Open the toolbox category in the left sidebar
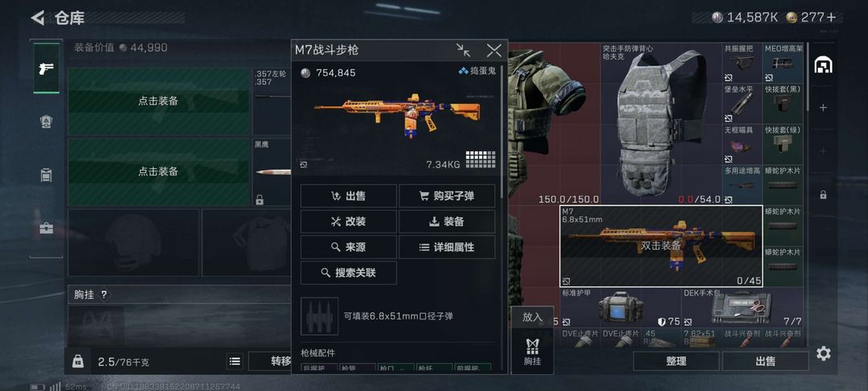The image size is (868, 391). tap(47, 228)
